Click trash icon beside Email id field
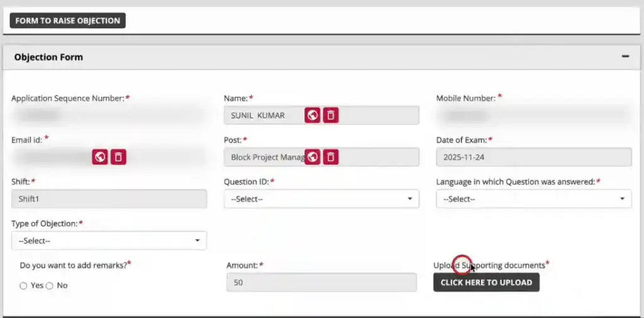This screenshot has width=644, height=318. [x=118, y=156]
